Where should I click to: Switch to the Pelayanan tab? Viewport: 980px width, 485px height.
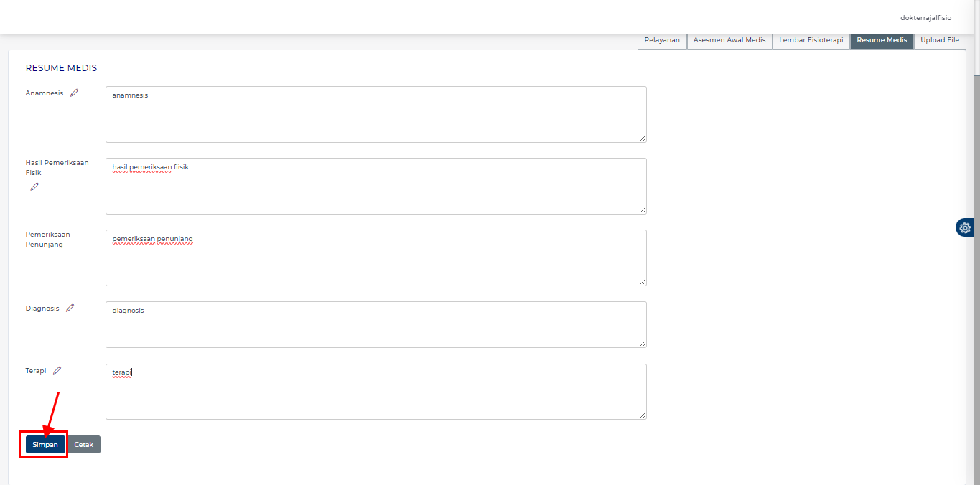(x=662, y=40)
